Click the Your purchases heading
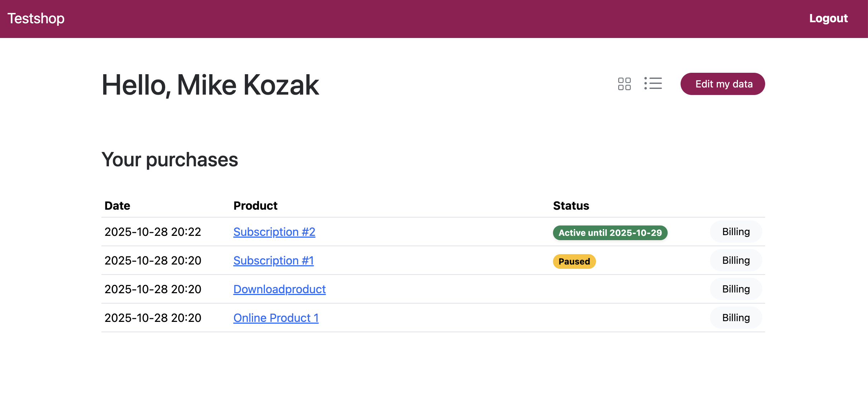Screen dimensions: 868x395 click(170, 160)
